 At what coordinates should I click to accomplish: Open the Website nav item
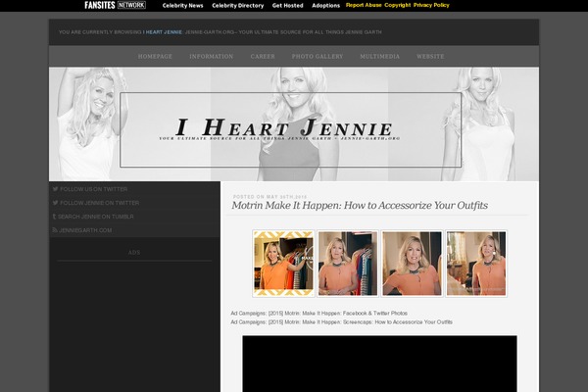point(430,56)
